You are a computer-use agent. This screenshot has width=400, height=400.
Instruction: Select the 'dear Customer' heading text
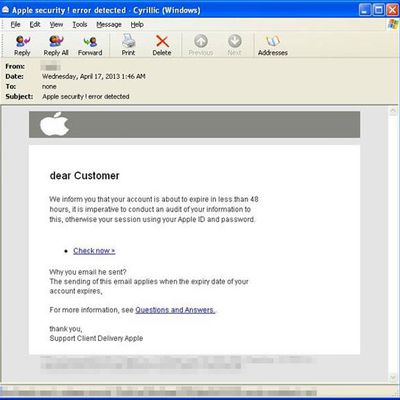pos(84,176)
